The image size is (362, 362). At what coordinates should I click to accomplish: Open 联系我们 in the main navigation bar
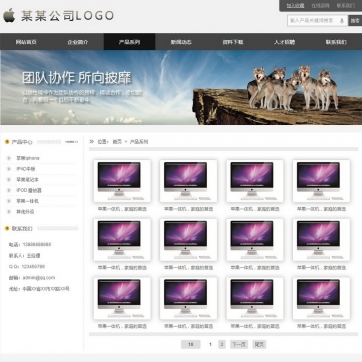[x=336, y=42]
